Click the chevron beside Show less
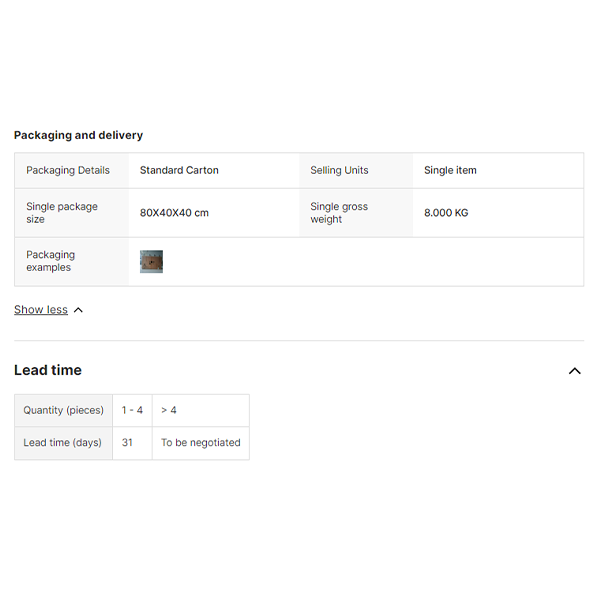The width and height of the screenshot is (600, 600). [78, 310]
